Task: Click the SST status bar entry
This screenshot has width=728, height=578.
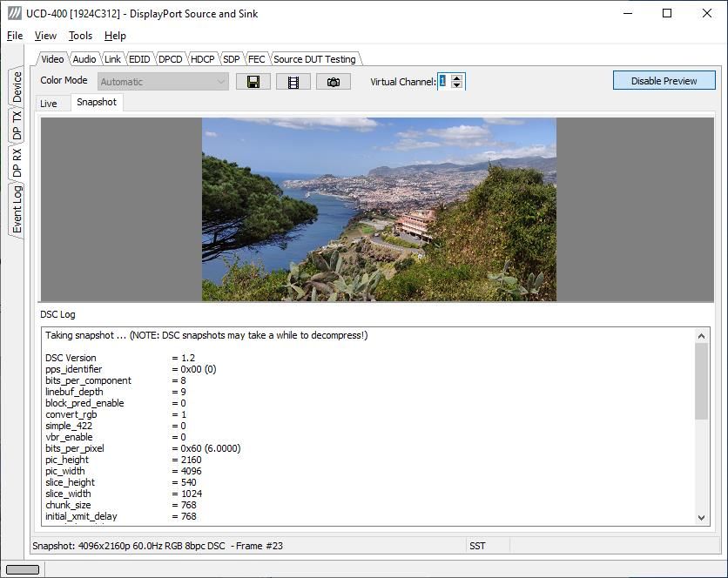Action: pos(477,546)
